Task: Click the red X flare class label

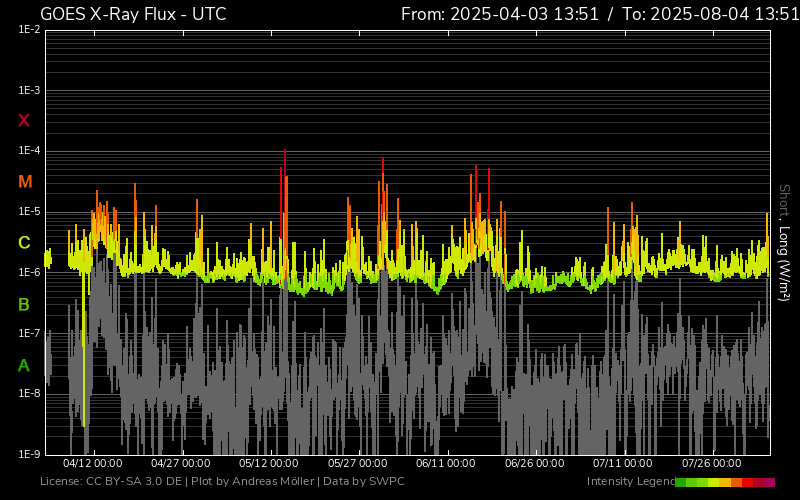Action: click(24, 121)
